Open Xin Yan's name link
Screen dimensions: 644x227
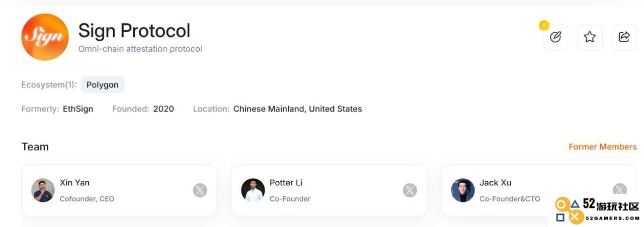[x=74, y=183]
